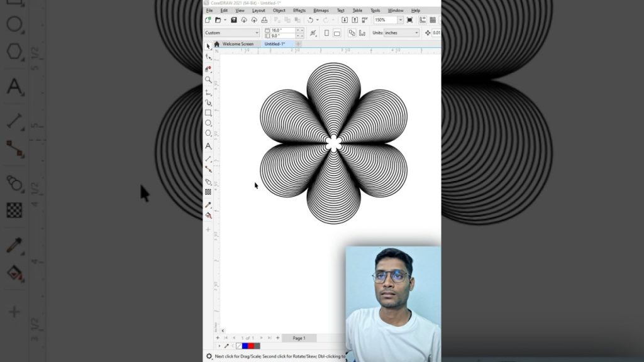Open the zoom level dropdown
The image size is (644, 362).
click(400, 19)
